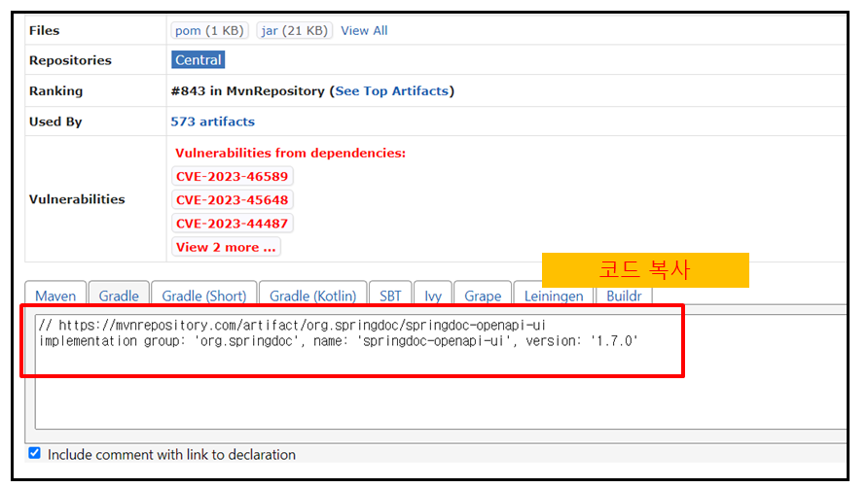Open the Gradle (Kotlin) tab
This screenshot has width=868, height=488.
click(312, 296)
